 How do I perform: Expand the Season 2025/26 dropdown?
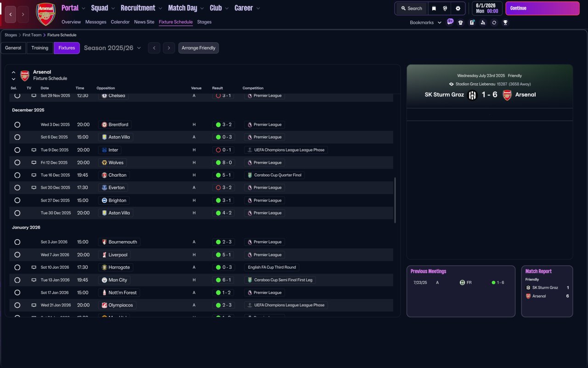(x=113, y=48)
